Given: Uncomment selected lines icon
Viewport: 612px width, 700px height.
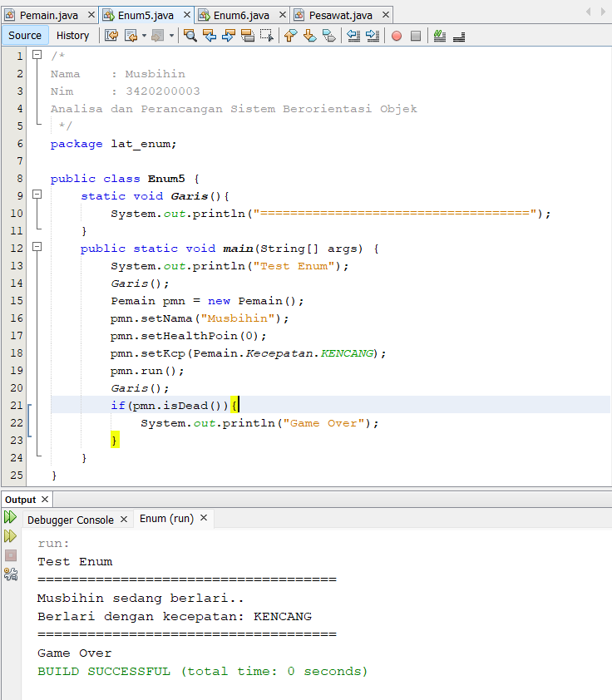Looking at the screenshot, I should click(459, 36).
